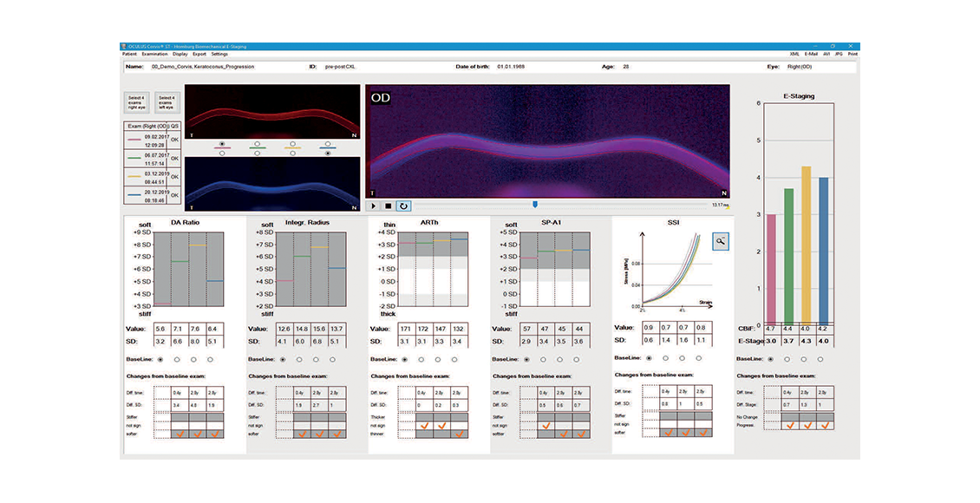Click the green E-Staging bar
980x503 pixels.
coord(788,257)
